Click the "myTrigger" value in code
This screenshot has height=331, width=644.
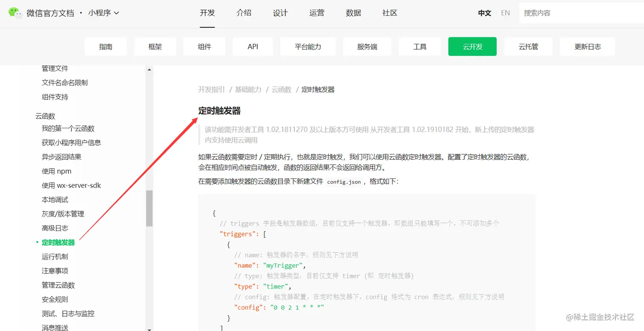coord(282,265)
